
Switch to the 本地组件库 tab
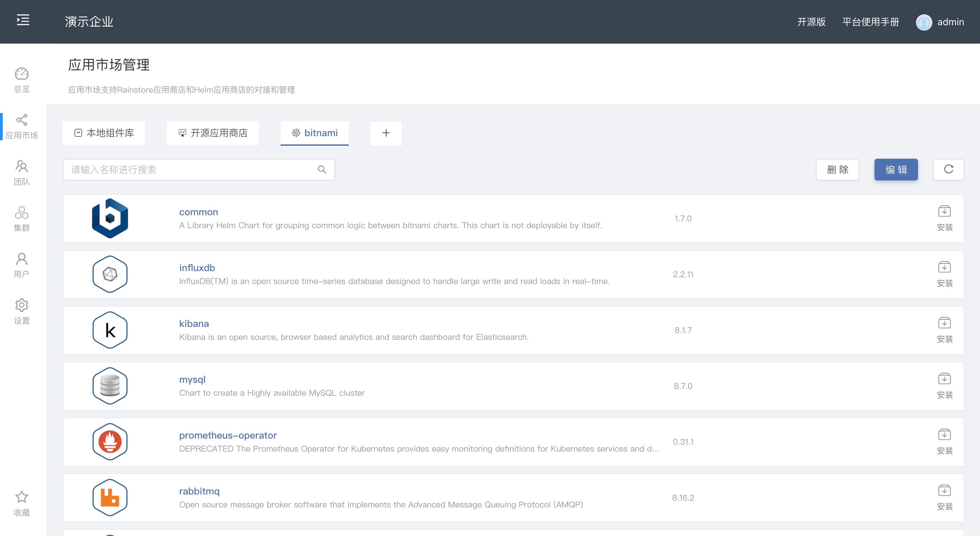[x=104, y=133]
